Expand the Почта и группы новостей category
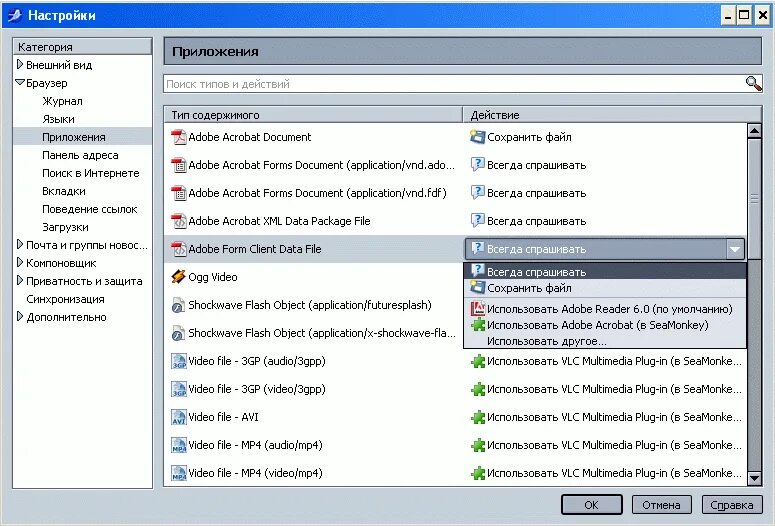 point(20,244)
